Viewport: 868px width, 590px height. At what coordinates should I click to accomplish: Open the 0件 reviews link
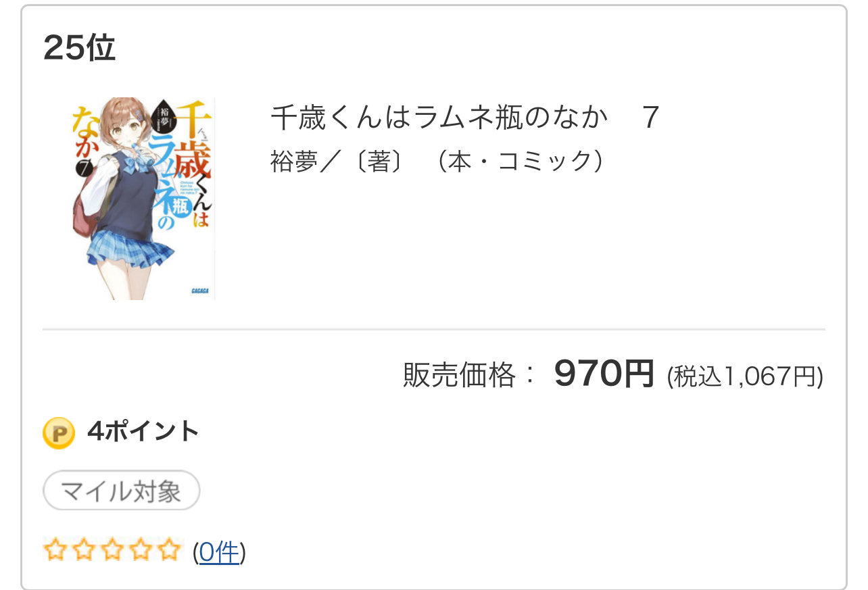(x=219, y=553)
